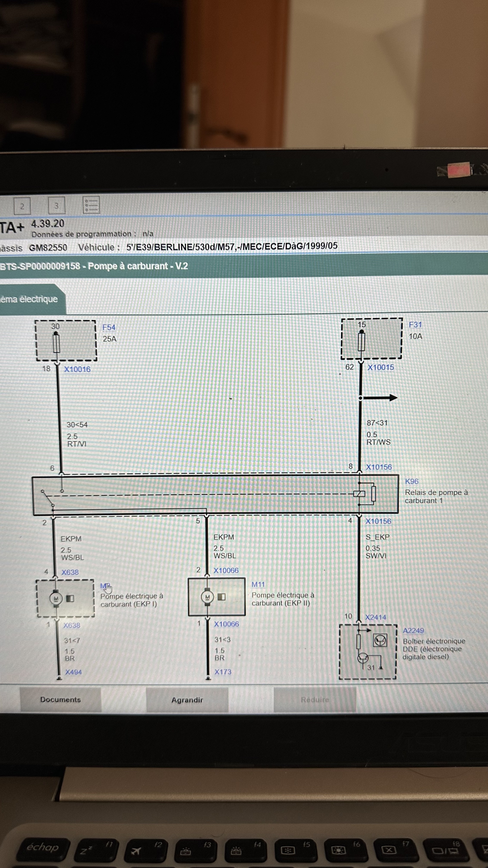
Task: Open ground point link X173
Action: click(x=223, y=672)
